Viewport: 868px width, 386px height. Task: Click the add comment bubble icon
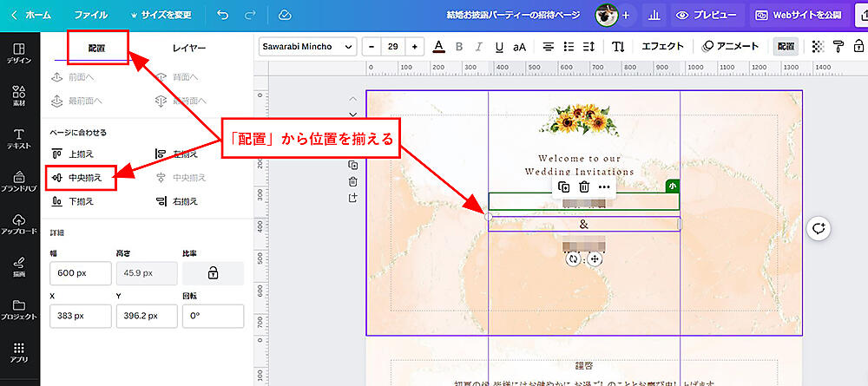[819, 228]
